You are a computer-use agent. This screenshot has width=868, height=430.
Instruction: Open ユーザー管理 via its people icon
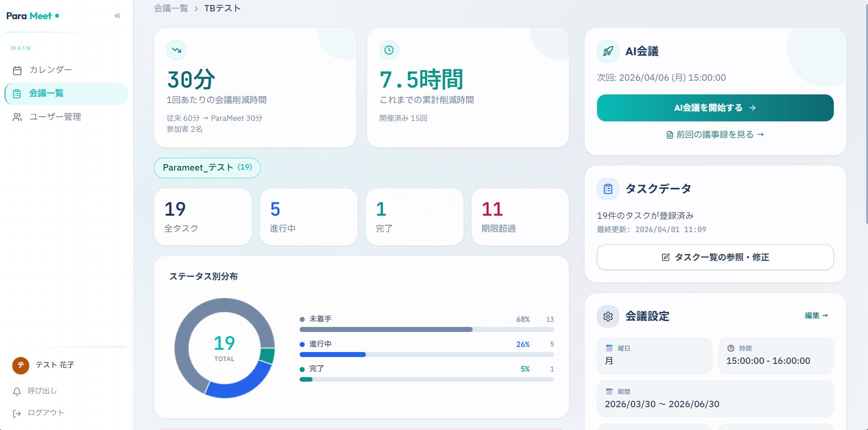pyautogui.click(x=17, y=117)
